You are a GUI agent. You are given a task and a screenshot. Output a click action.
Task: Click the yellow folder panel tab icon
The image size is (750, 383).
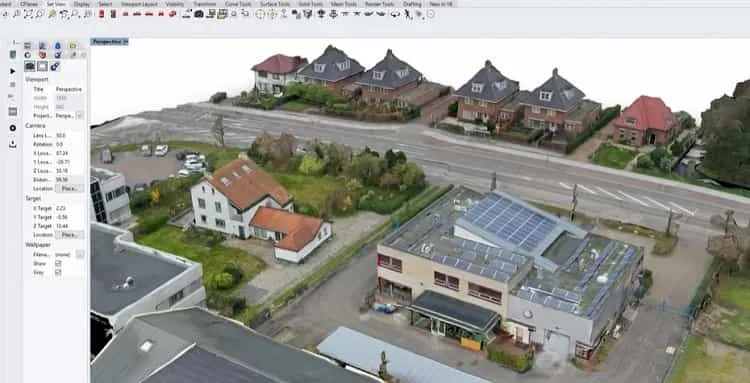tap(73, 45)
